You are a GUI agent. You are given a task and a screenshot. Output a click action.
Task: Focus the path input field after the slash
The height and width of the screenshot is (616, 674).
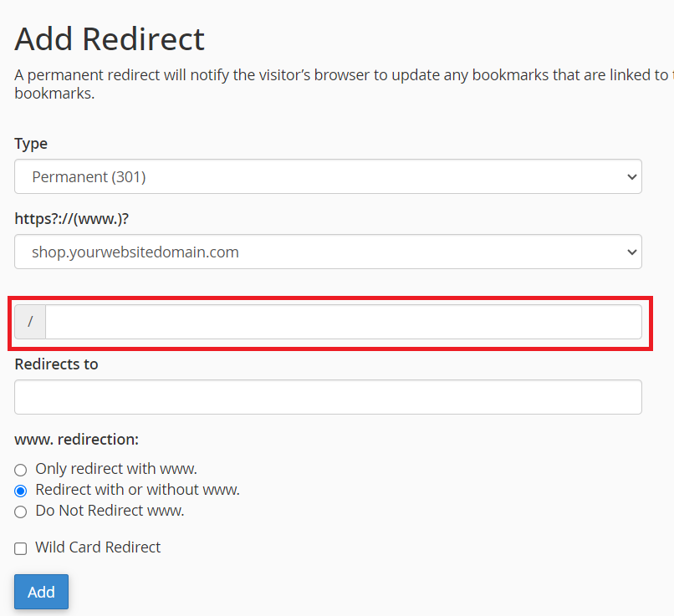tap(343, 322)
